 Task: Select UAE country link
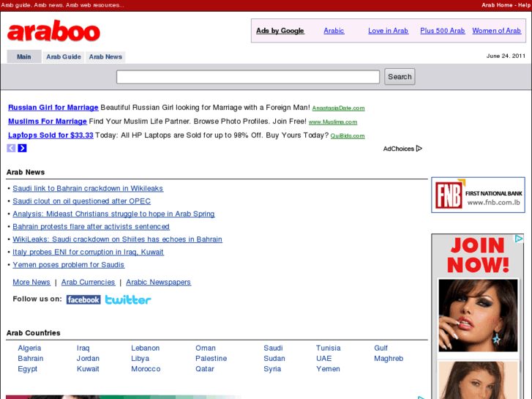[324, 359]
